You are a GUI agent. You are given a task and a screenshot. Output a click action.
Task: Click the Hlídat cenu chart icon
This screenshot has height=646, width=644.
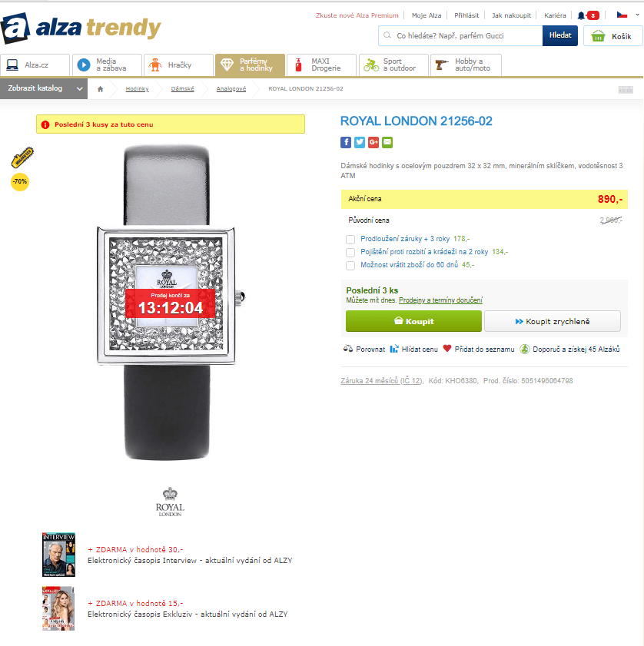[394, 349]
